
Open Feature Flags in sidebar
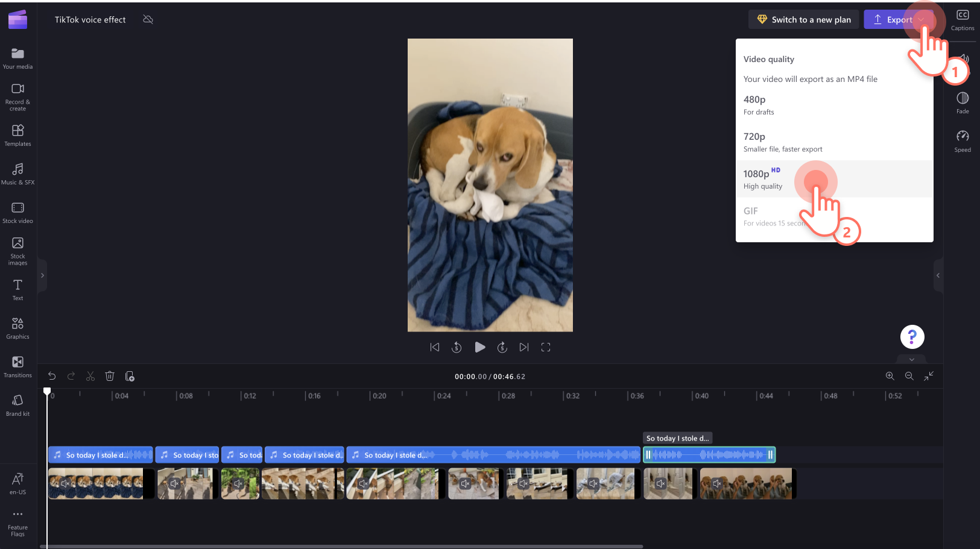click(17, 523)
